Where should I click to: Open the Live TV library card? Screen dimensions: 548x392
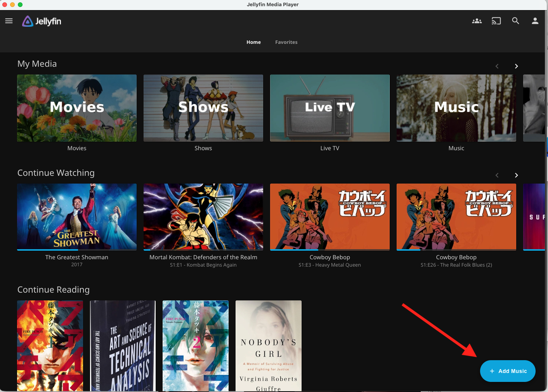330,108
